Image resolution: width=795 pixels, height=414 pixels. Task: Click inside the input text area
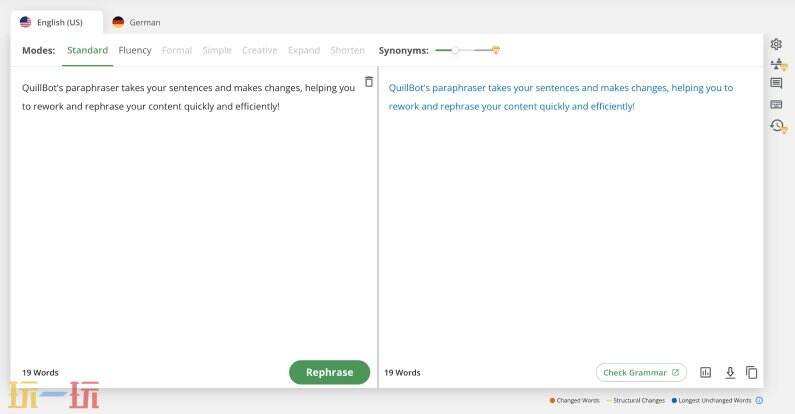(190, 220)
